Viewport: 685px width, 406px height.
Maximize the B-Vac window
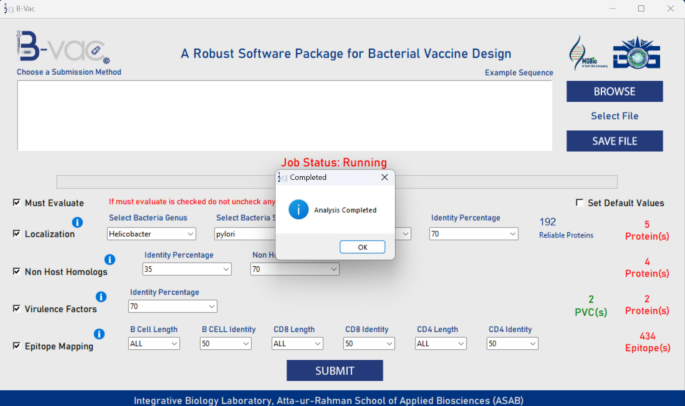tap(641, 8)
